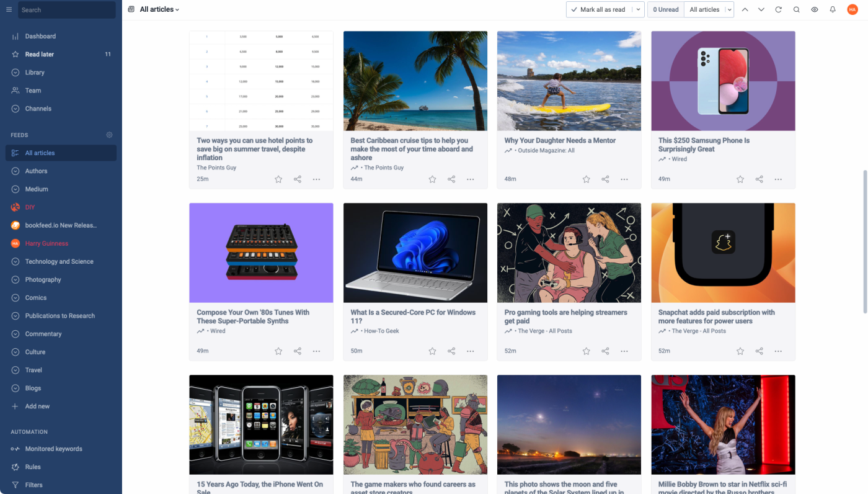
Task: Open the search magnifier in top toolbar
Action: pyautogui.click(x=797, y=9)
